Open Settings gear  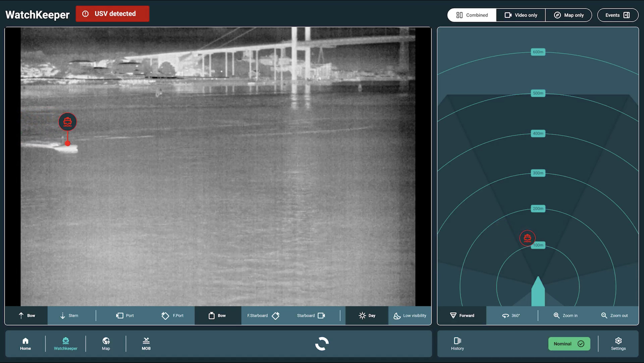point(618,344)
